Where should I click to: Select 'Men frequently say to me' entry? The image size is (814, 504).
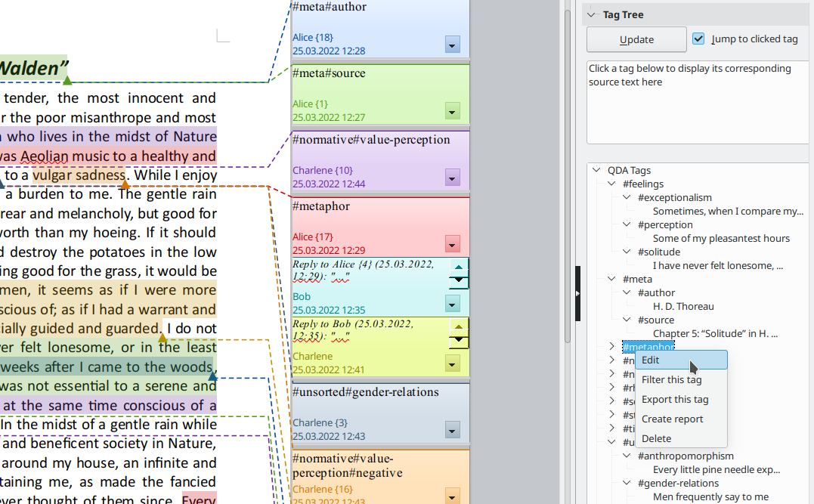pyautogui.click(x=710, y=496)
